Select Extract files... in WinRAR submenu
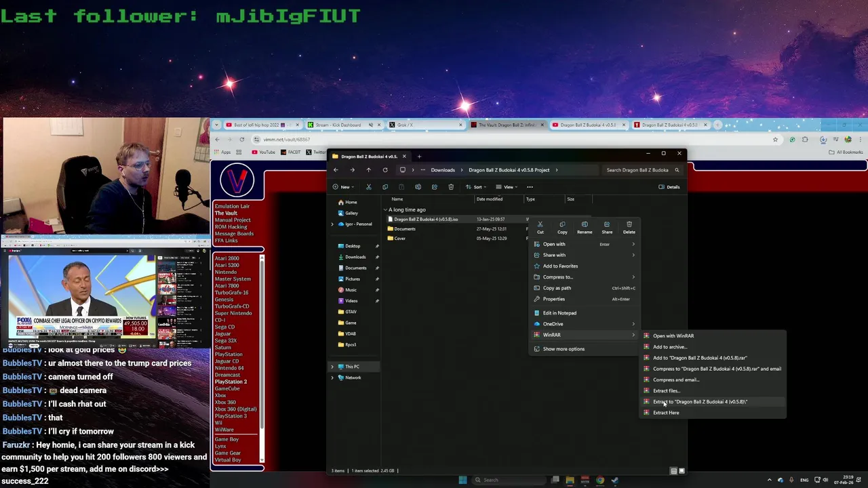Screen dimensions: 868x488 [713, 390]
